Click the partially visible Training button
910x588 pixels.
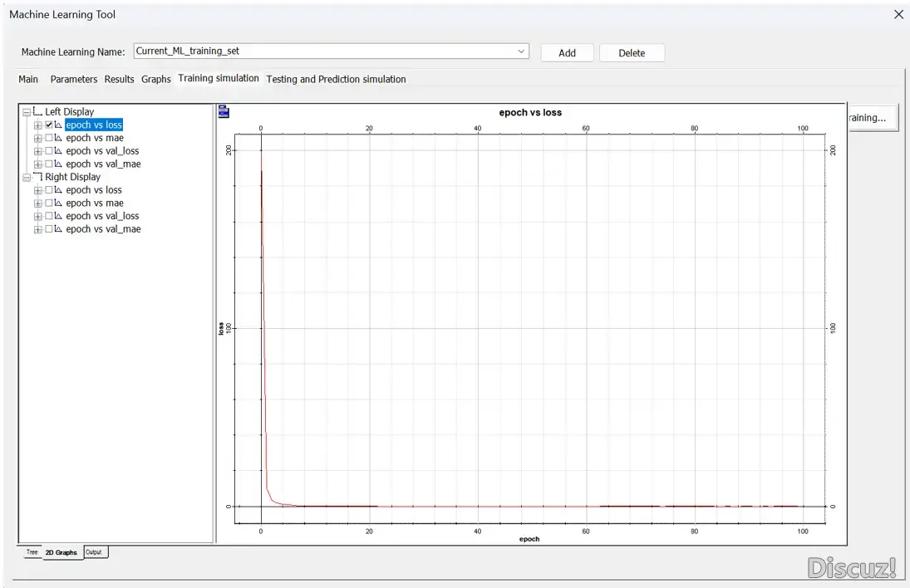(x=873, y=118)
